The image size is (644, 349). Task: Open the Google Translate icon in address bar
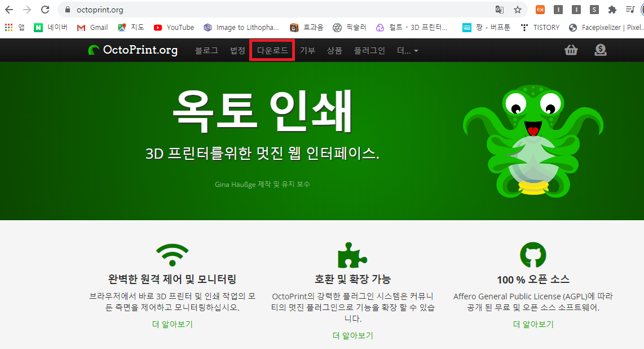click(x=500, y=10)
